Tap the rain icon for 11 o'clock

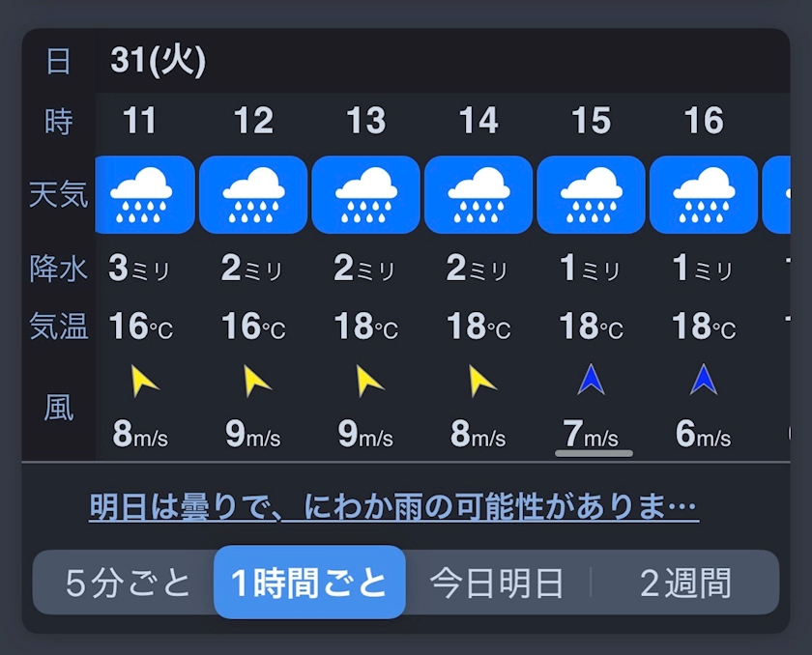[x=143, y=194]
